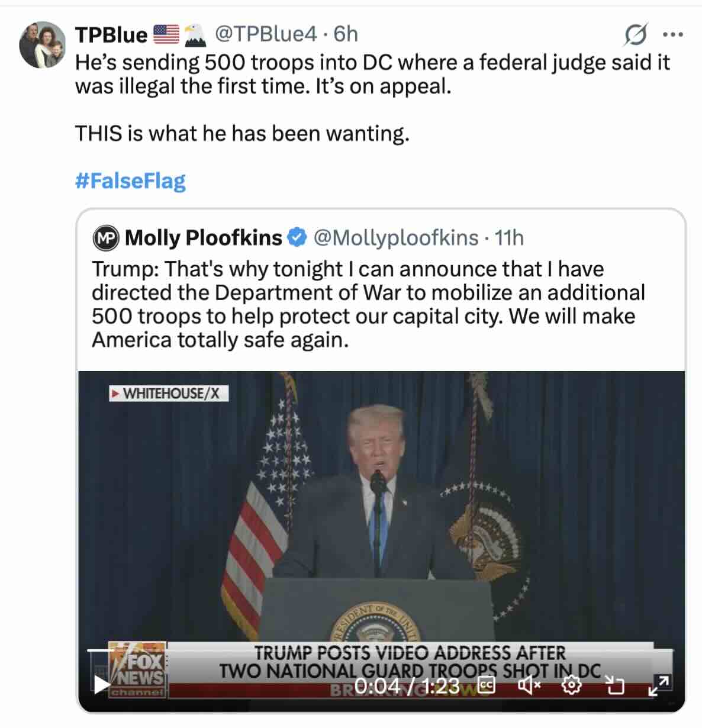Click TPBlue's profile avatar
702x728 pixels.
click(x=41, y=45)
